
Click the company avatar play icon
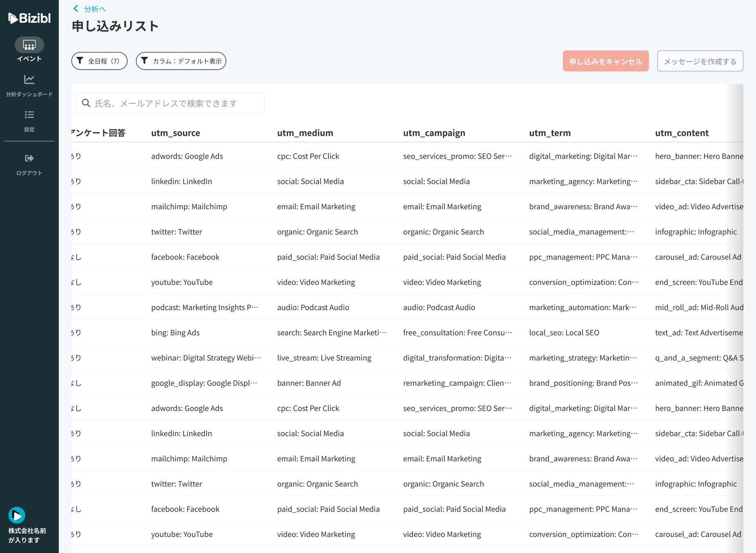pos(17,515)
